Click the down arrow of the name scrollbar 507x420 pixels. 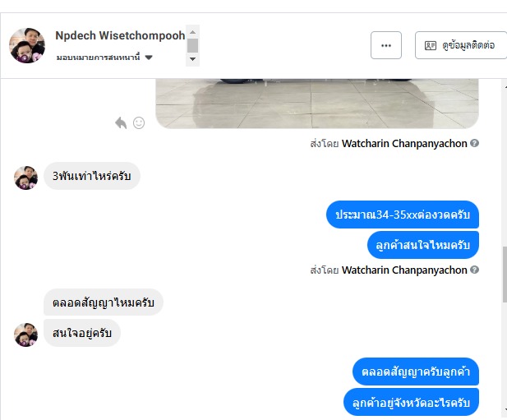tap(193, 59)
